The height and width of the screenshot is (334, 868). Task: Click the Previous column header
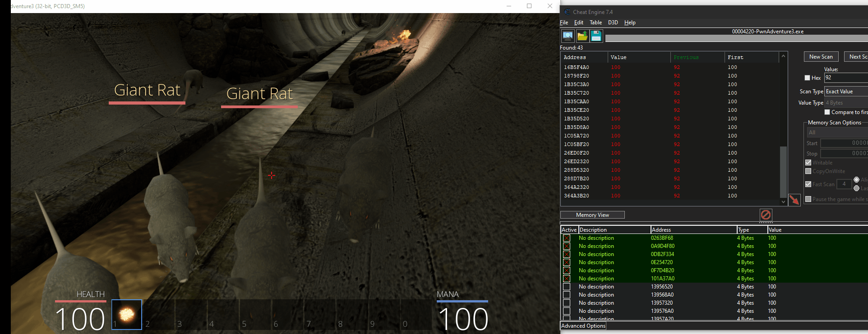click(x=697, y=57)
